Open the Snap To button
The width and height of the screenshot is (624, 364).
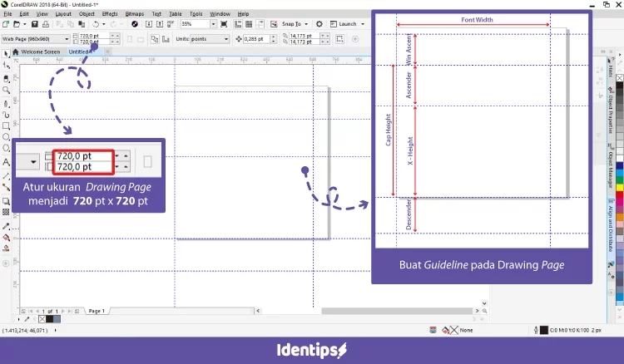[293, 25]
